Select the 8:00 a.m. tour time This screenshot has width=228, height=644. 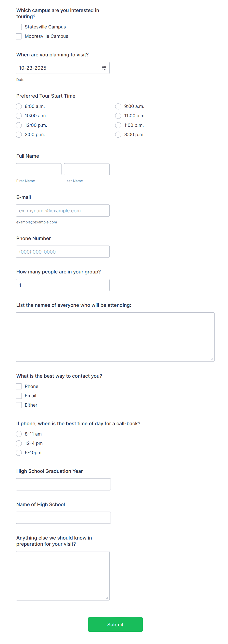(18, 106)
